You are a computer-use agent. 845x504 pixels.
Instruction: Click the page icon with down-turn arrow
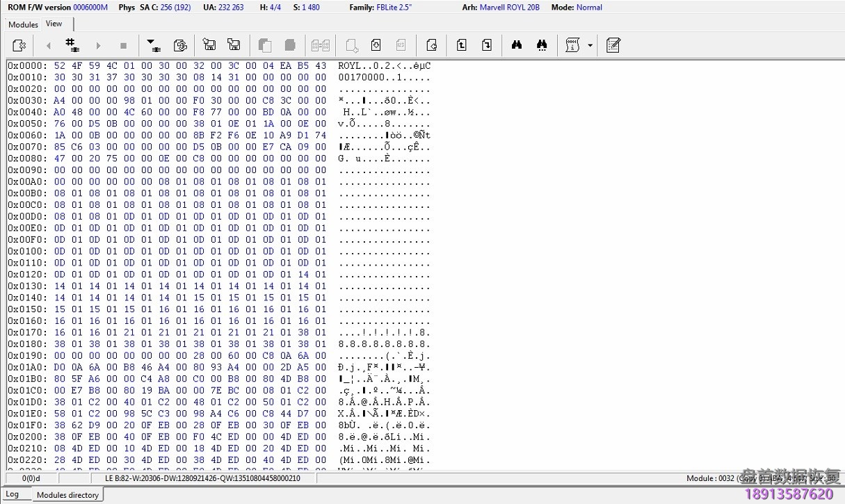coord(487,46)
